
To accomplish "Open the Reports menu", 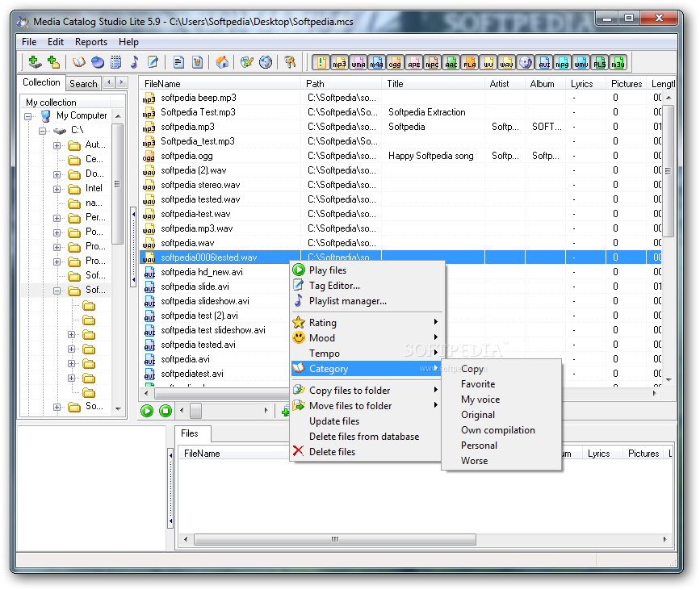I will [x=91, y=42].
